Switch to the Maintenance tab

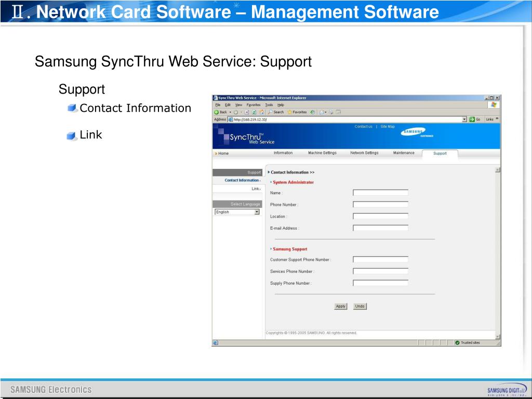click(404, 153)
